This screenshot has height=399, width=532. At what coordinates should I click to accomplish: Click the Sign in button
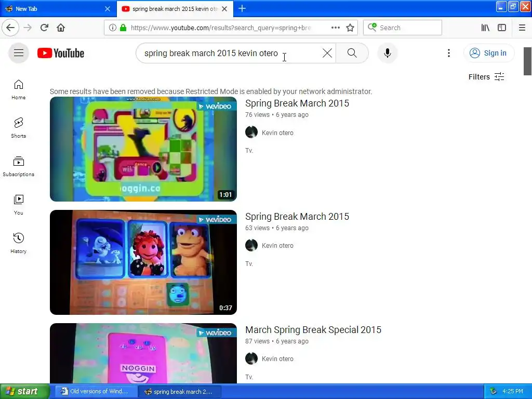[489, 53]
